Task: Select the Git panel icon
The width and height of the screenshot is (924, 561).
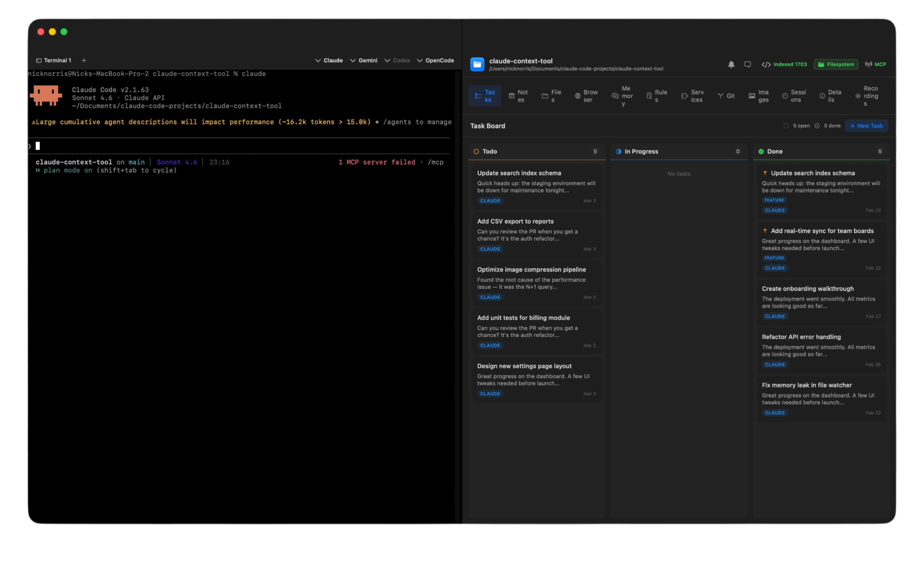Action: click(x=721, y=96)
